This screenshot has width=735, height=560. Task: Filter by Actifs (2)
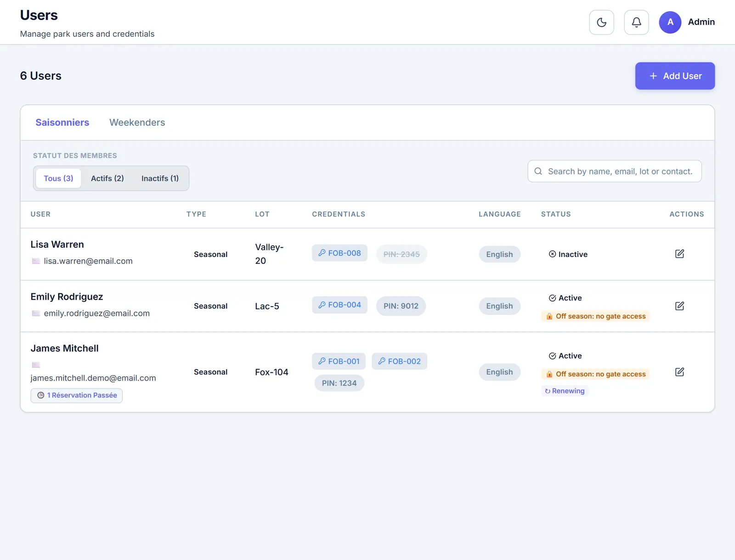[x=107, y=178]
